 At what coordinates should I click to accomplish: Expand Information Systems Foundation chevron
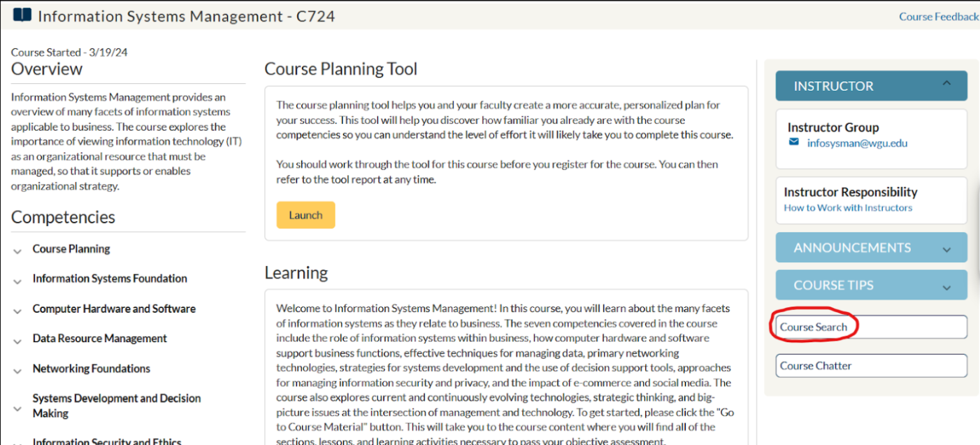[x=17, y=281]
